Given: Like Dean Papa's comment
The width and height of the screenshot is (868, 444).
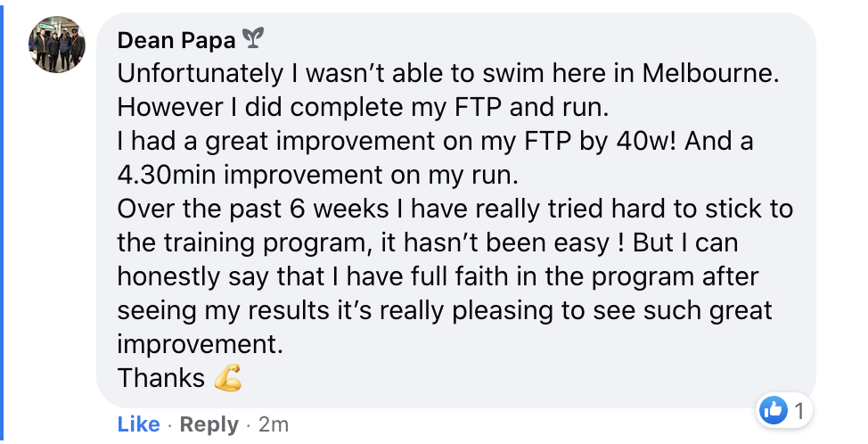Looking at the screenshot, I should pyautogui.click(x=138, y=424).
